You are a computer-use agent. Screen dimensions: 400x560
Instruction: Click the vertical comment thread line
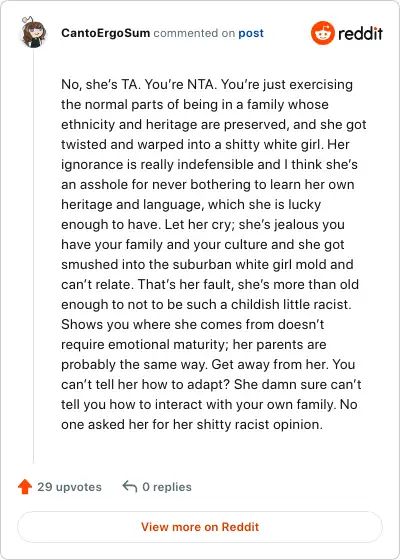[x=34, y=256]
